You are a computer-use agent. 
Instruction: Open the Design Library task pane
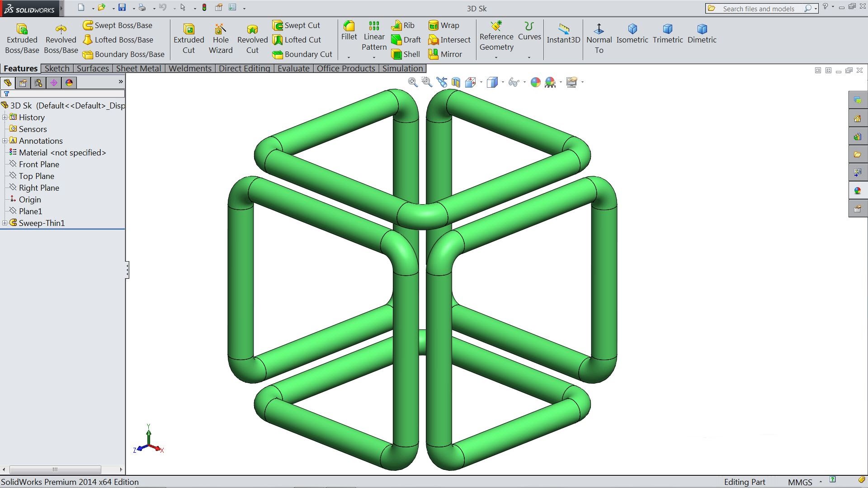click(858, 136)
